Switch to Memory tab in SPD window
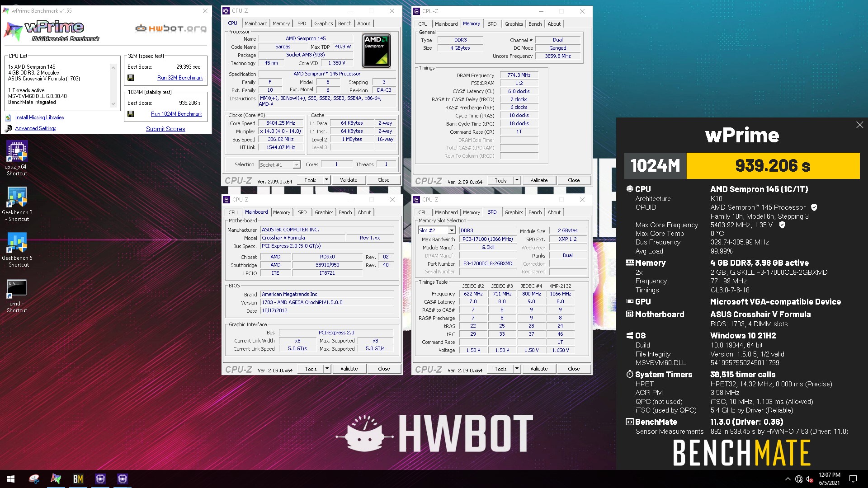The image size is (868, 488). (x=472, y=212)
